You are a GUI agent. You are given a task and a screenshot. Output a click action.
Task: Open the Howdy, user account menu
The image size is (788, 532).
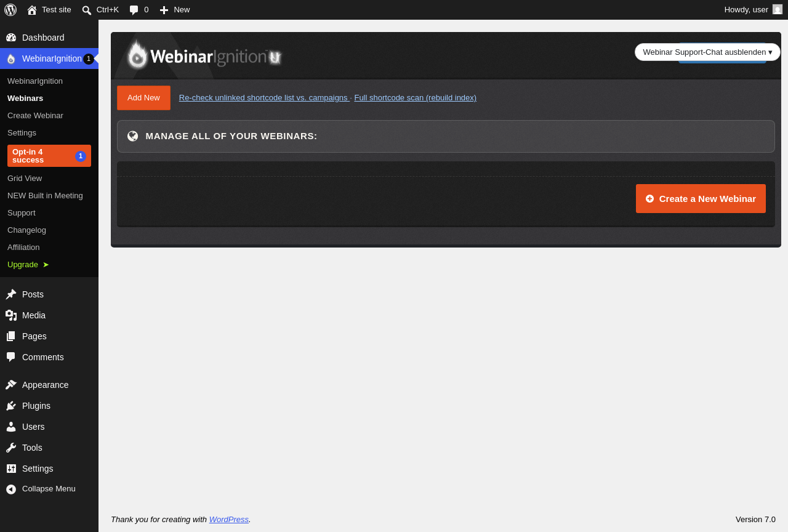753,10
